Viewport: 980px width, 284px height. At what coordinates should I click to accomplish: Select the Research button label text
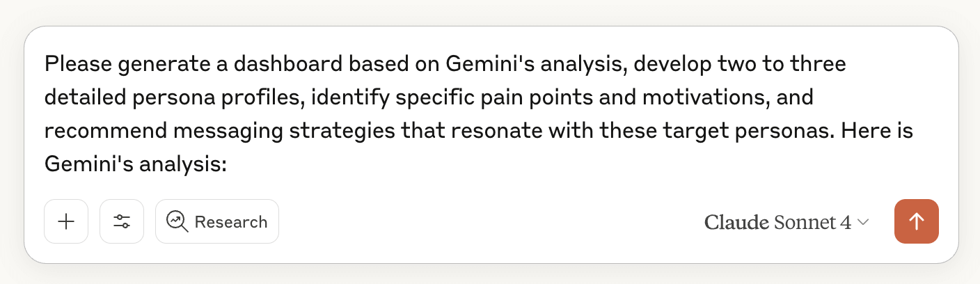(231, 222)
